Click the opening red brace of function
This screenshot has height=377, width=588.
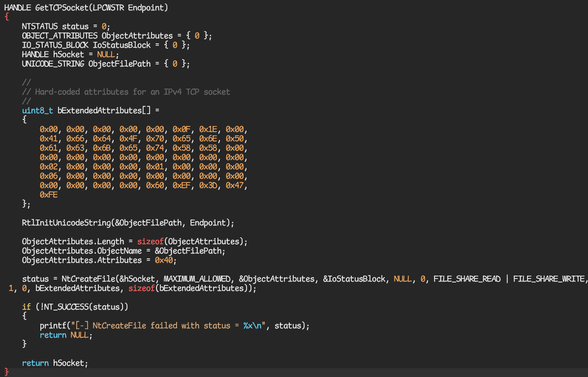pyautogui.click(x=6, y=17)
